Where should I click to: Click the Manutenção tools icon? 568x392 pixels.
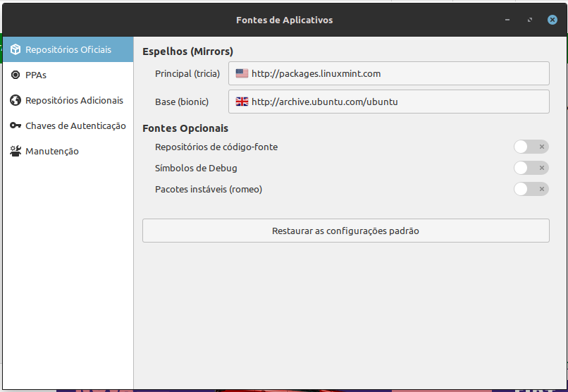16,151
